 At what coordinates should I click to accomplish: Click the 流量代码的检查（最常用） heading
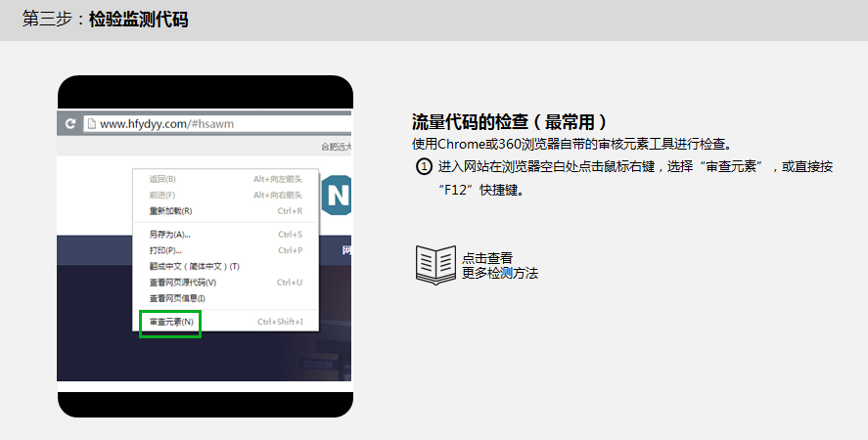(510, 122)
